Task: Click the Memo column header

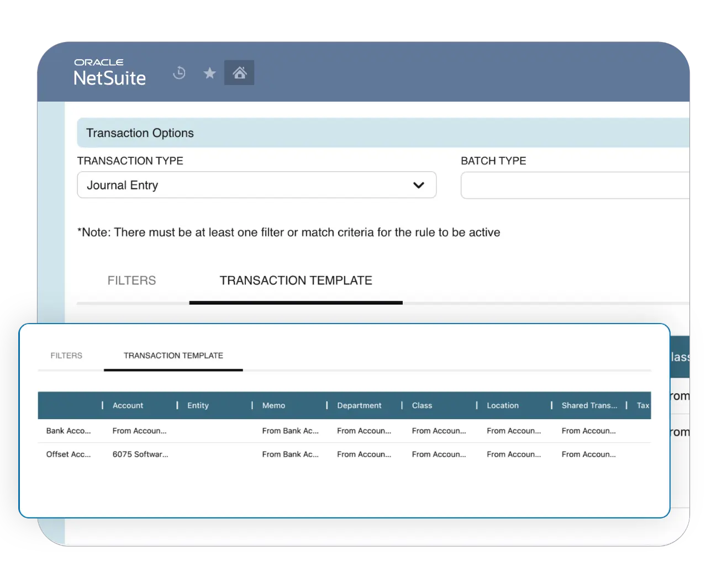Action: point(273,405)
